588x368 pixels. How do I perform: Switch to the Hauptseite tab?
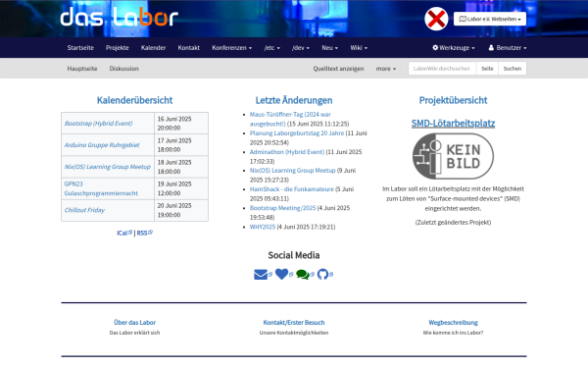click(82, 69)
